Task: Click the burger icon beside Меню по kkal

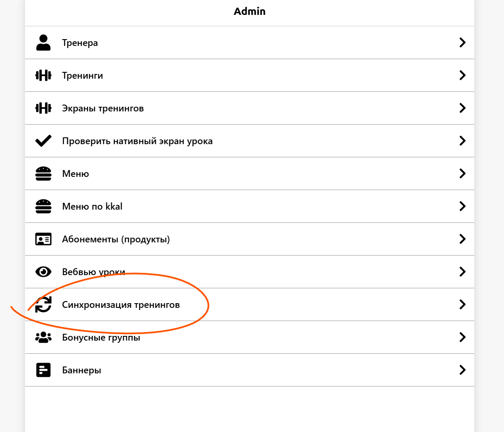Action: pos(43,207)
